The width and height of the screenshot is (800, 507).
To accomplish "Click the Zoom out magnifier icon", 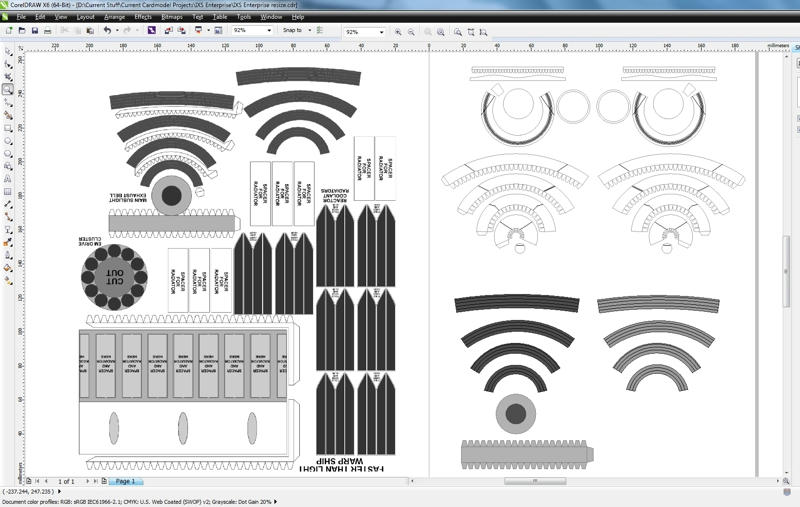I will point(411,32).
